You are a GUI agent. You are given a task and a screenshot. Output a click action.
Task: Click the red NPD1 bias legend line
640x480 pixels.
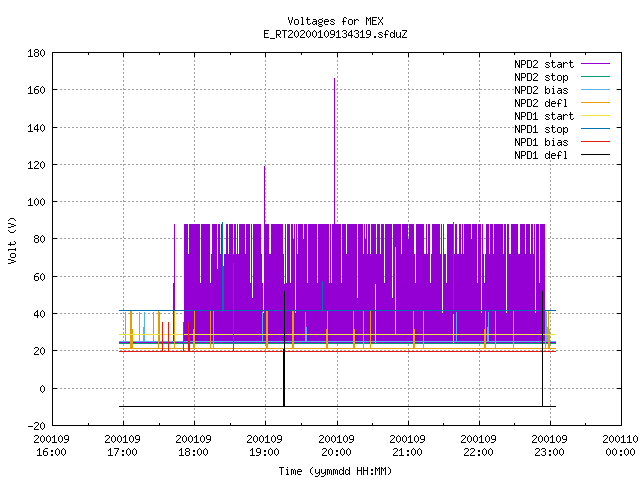[596, 142]
